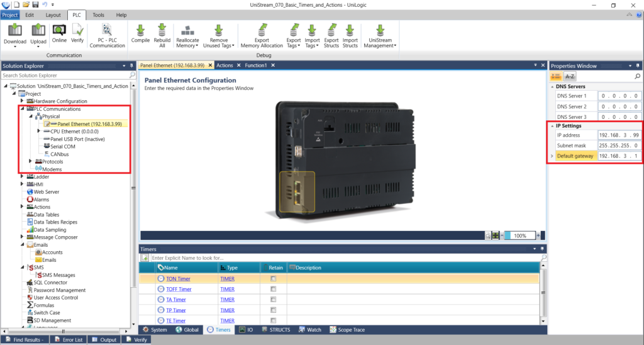This screenshot has height=345, width=644.
Task: Click Remove Unused Tags icon
Action: (x=218, y=30)
